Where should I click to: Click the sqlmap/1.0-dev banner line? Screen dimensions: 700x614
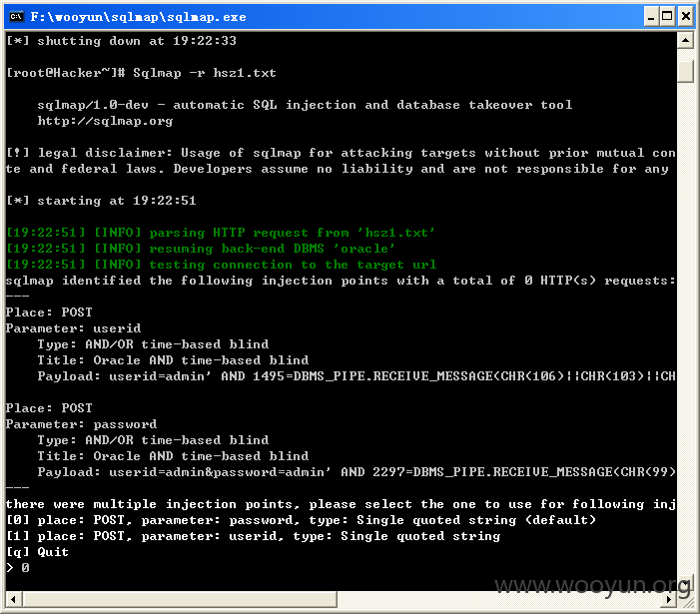click(x=305, y=105)
